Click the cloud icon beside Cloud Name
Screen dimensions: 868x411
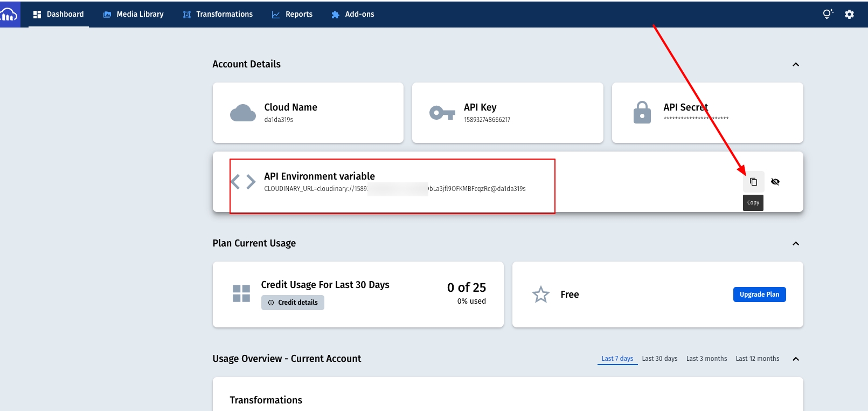[243, 113]
